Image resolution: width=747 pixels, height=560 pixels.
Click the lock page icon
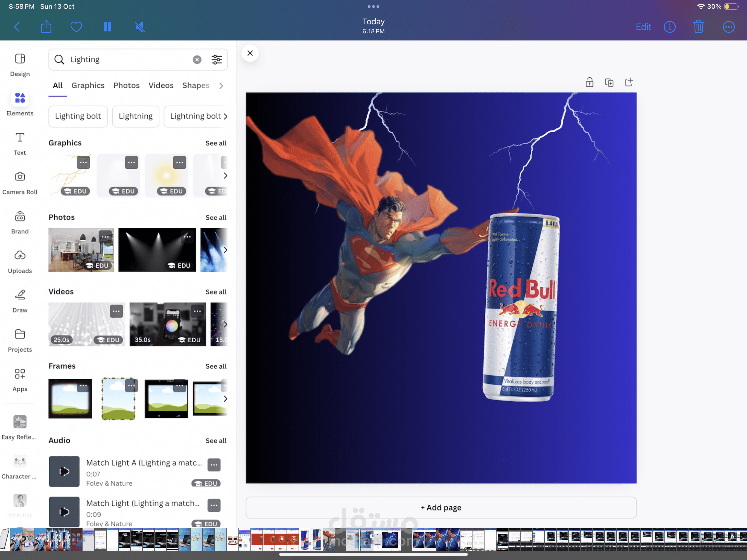coord(589,82)
